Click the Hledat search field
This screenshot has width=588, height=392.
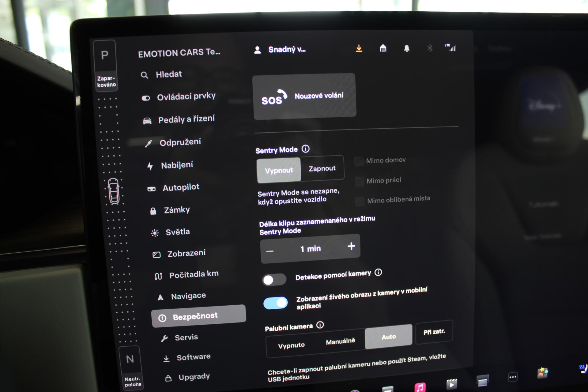[168, 74]
